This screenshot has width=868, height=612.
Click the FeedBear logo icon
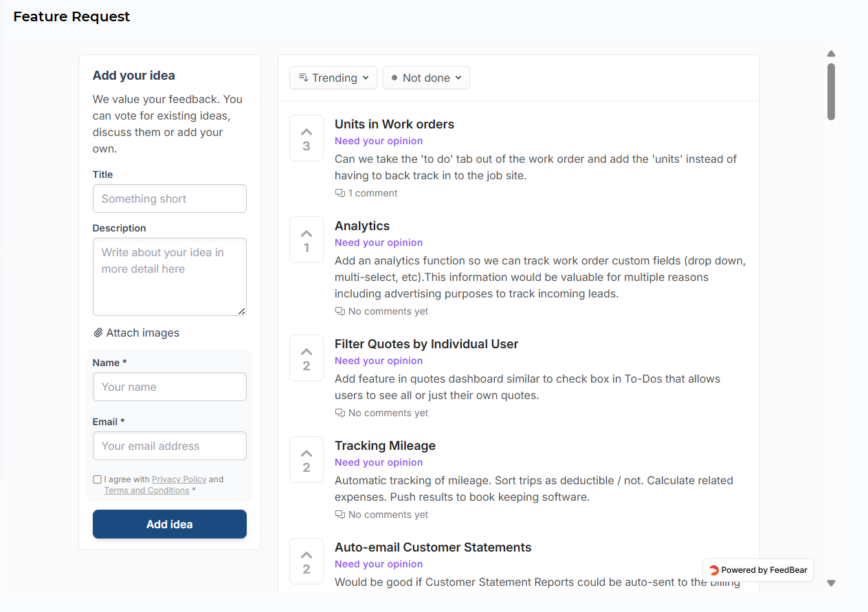tap(714, 570)
